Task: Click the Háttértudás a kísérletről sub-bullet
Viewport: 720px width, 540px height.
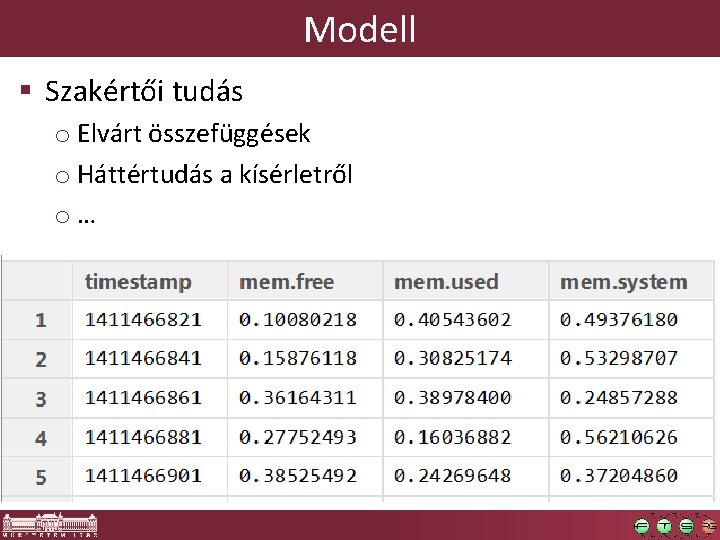Action: [x=214, y=174]
